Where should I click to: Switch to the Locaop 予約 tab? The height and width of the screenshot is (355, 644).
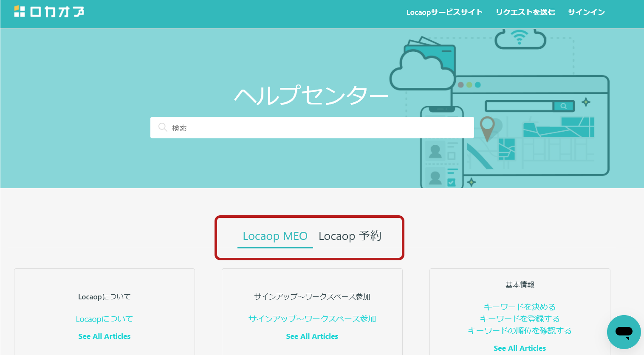350,236
